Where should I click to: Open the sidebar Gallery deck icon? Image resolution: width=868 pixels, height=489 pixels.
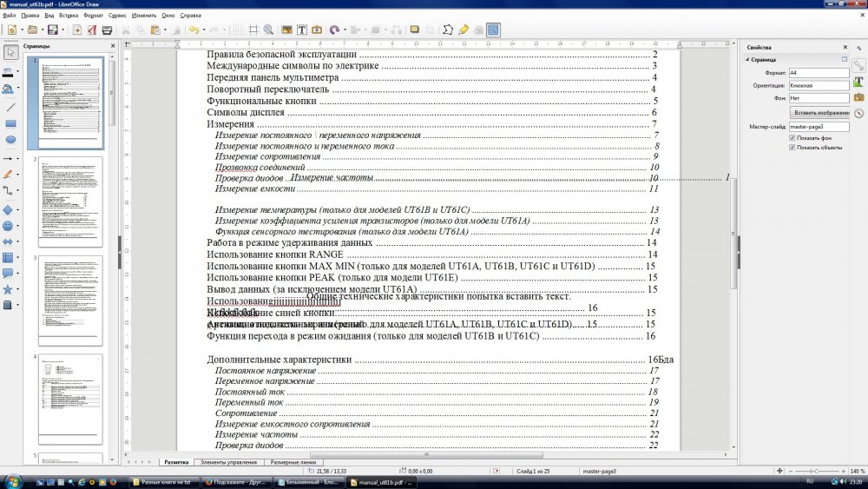(x=858, y=97)
